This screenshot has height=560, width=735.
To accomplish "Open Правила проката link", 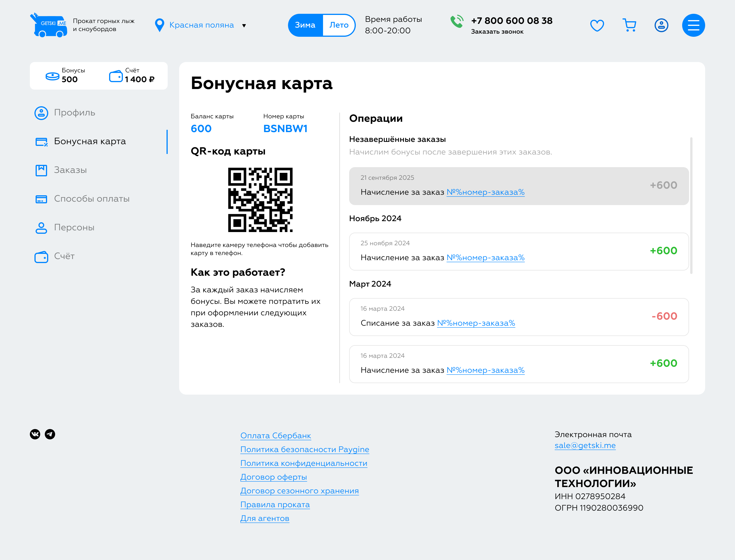I will pos(275,505).
